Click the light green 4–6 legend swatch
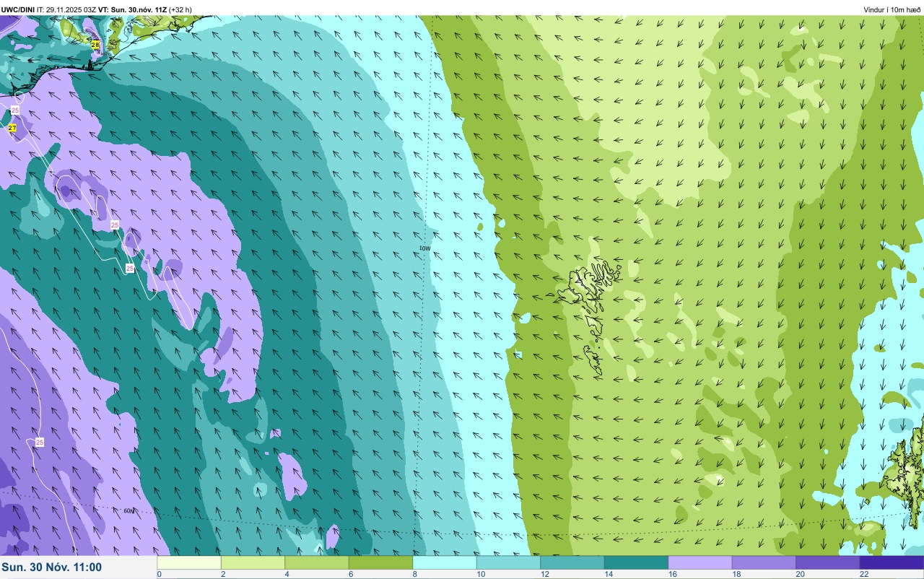The width and height of the screenshot is (924, 579). [x=317, y=562]
